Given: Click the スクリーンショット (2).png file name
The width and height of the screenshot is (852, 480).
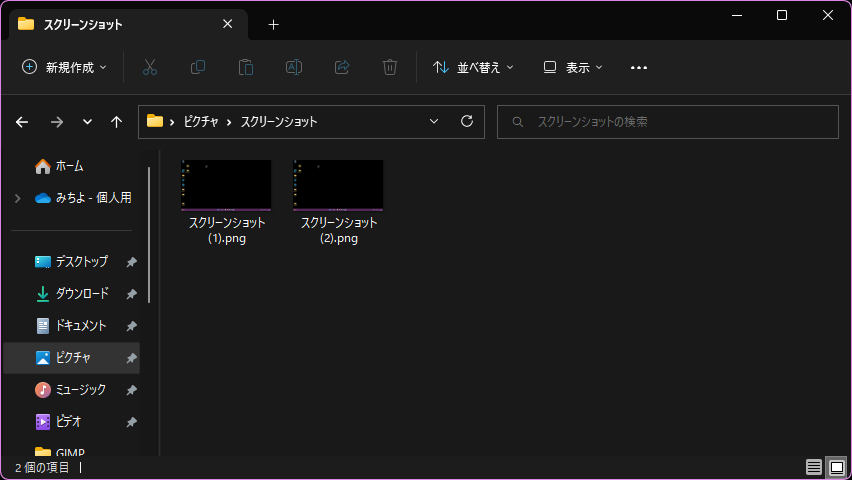Looking at the screenshot, I should pos(339,230).
